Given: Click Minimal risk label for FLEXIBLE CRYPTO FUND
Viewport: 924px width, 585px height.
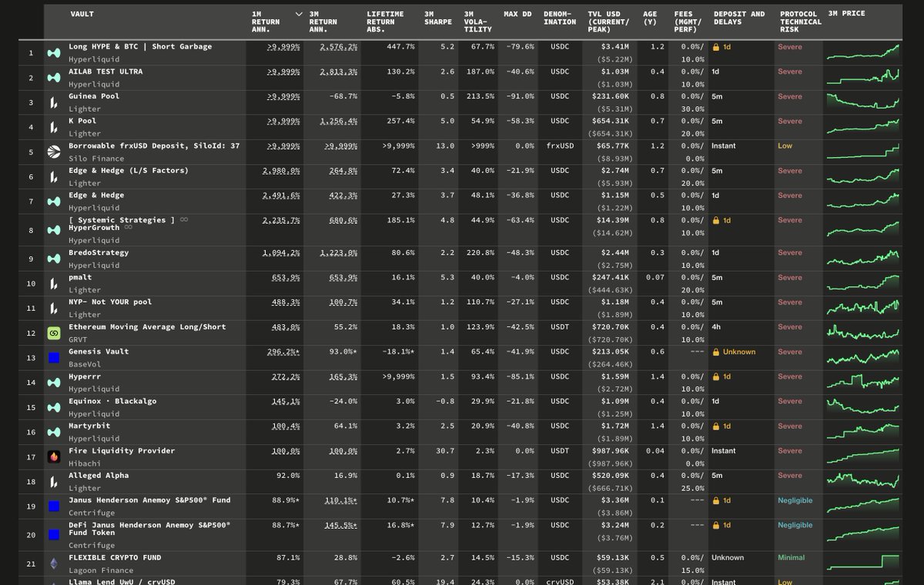Looking at the screenshot, I should (791, 557).
